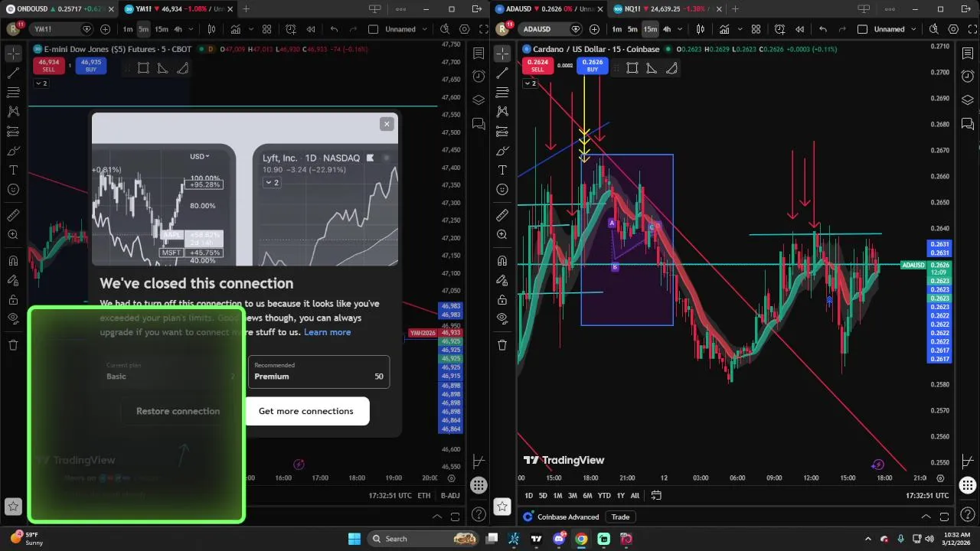Open chart settings gear in ADAUSD toolbar
The width and height of the screenshot is (980, 551).
(x=954, y=29)
